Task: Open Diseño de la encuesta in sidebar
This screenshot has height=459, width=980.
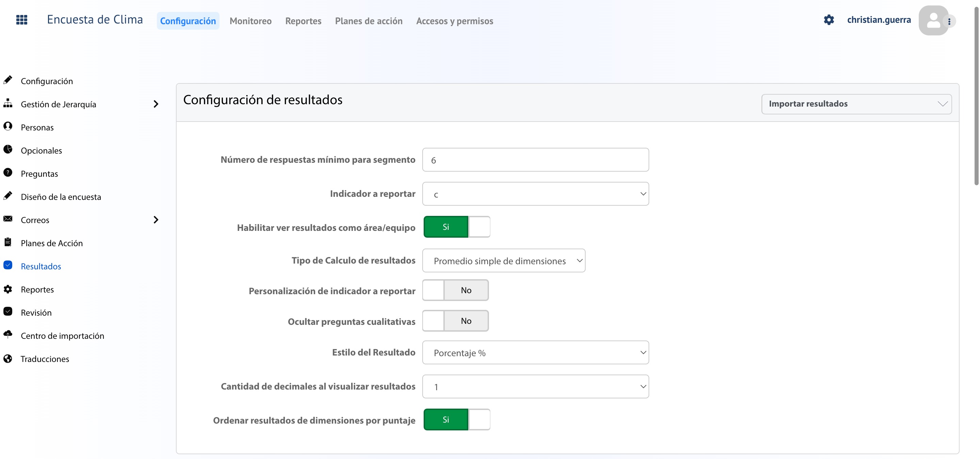Action: [61, 197]
